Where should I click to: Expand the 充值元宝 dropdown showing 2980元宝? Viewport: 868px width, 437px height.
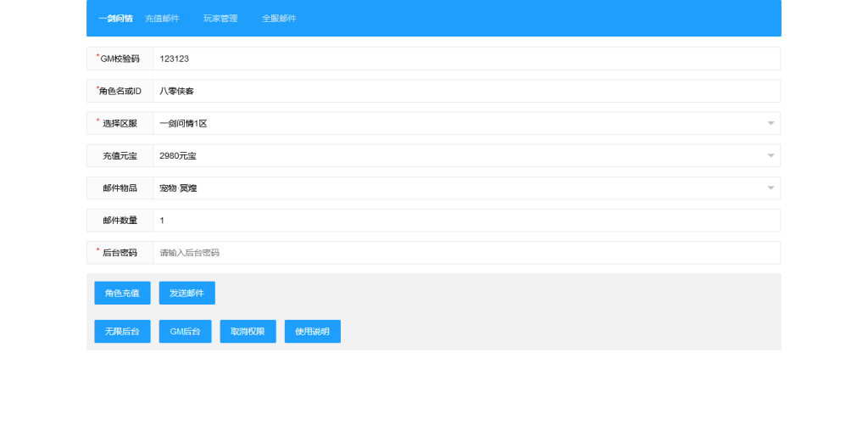(458, 156)
